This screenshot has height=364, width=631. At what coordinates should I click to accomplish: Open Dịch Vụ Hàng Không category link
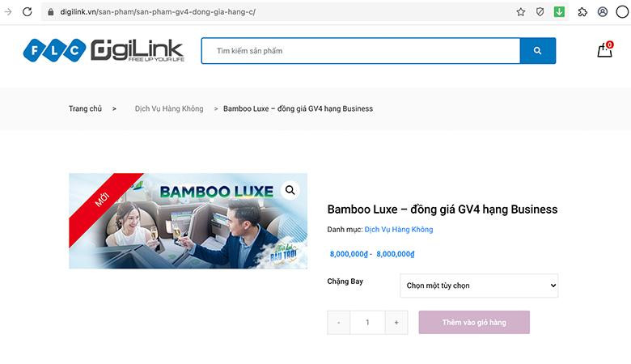[398, 230]
